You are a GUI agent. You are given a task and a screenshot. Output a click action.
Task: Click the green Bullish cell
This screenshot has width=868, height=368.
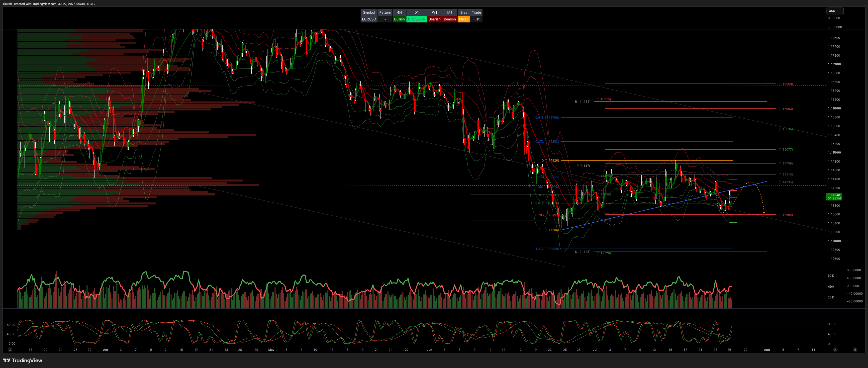click(399, 19)
